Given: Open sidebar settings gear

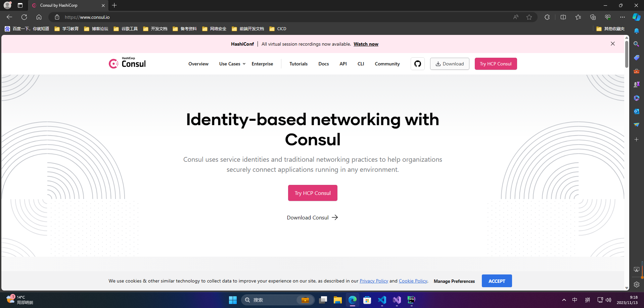Looking at the screenshot, I should coord(637,285).
